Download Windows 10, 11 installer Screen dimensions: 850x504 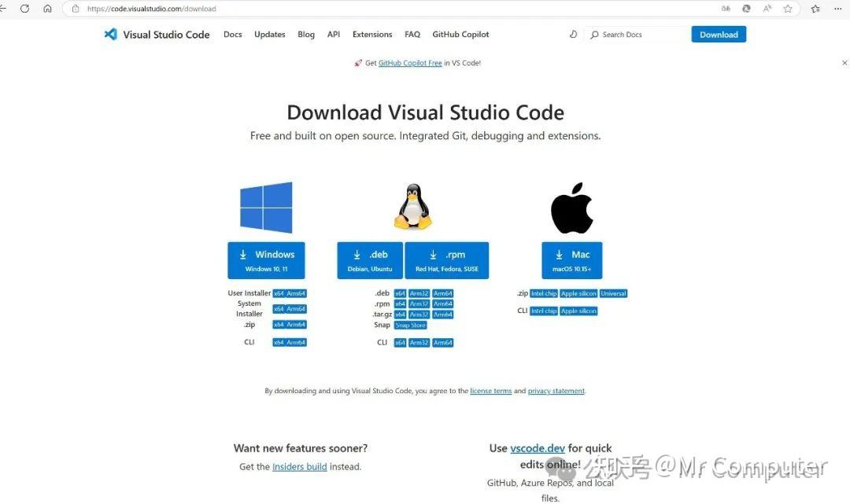(x=266, y=259)
